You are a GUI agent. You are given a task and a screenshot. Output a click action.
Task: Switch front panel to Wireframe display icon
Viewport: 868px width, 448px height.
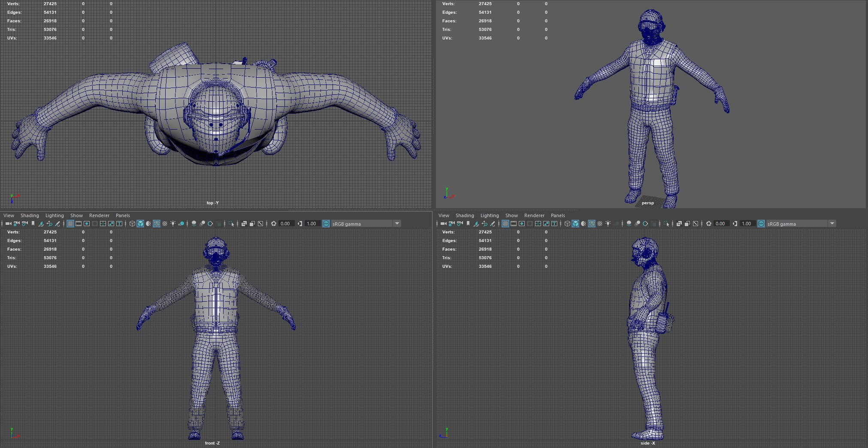tap(132, 224)
